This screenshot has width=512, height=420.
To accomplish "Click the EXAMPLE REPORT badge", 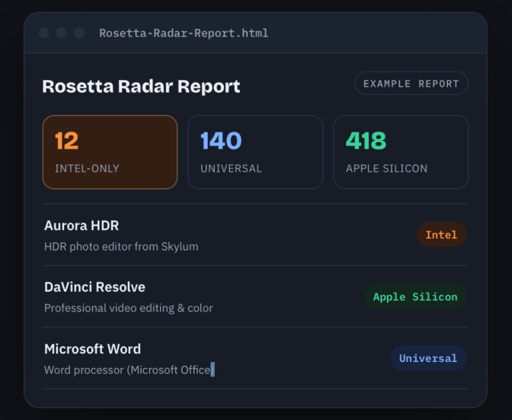I will pos(411,83).
